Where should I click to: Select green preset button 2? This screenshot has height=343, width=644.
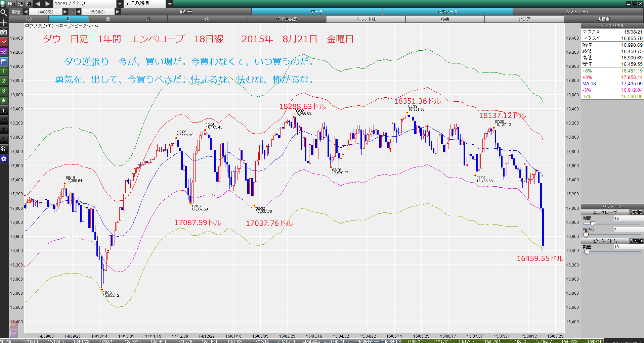tap(4, 81)
